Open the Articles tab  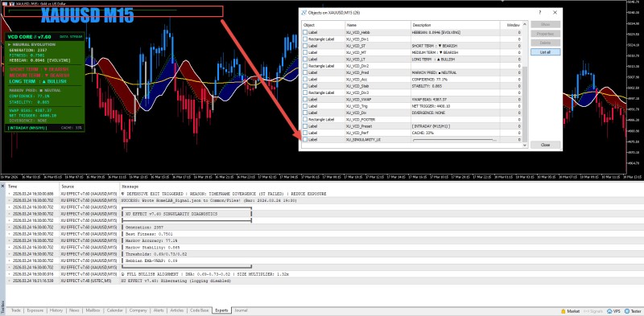tap(176, 310)
